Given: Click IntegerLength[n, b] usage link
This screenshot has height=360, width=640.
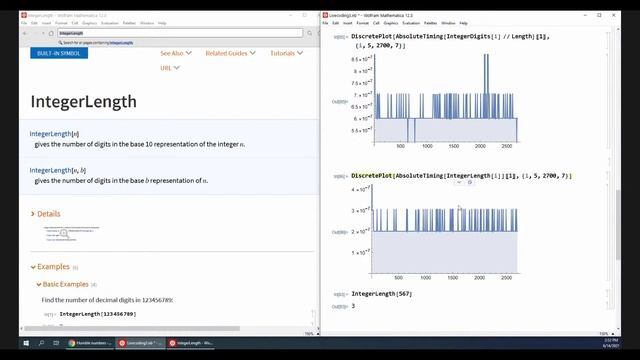Looking at the screenshot, I should [x=58, y=170].
